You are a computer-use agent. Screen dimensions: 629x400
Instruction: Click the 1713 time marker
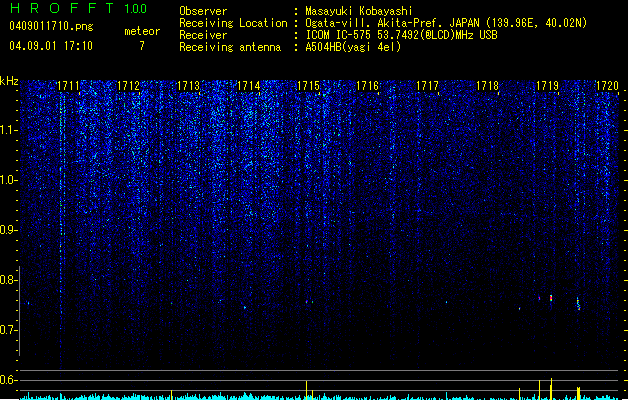tap(188, 86)
